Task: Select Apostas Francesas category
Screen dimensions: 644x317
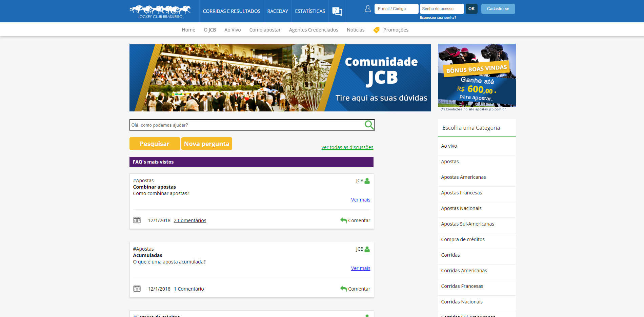Action: click(x=477, y=193)
